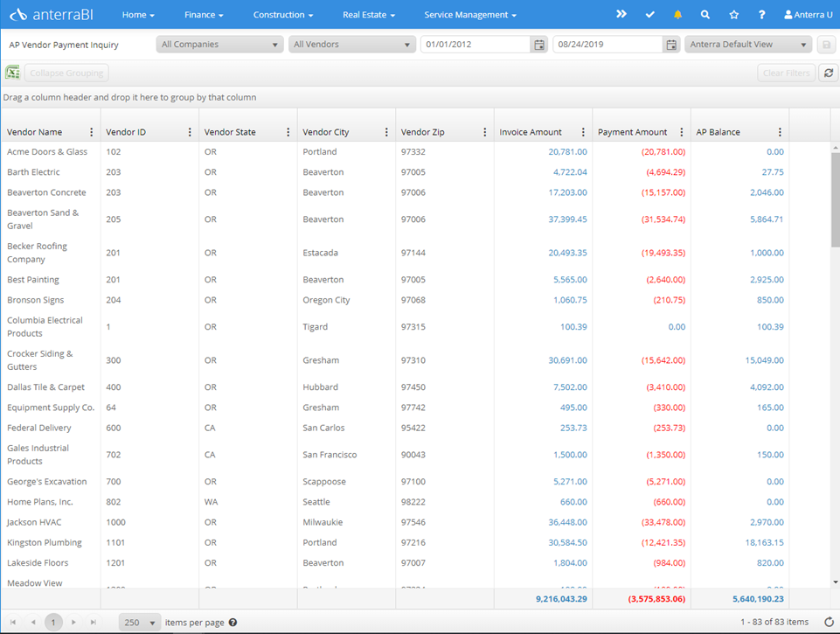Click the Acme Doors & Glass invoice amount
This screenshot has height=634, width=840.
tap(567, 152)
